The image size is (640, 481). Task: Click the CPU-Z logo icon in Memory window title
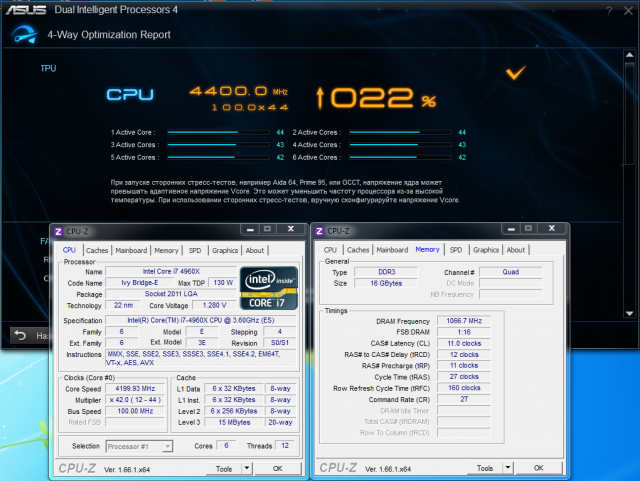319,232
